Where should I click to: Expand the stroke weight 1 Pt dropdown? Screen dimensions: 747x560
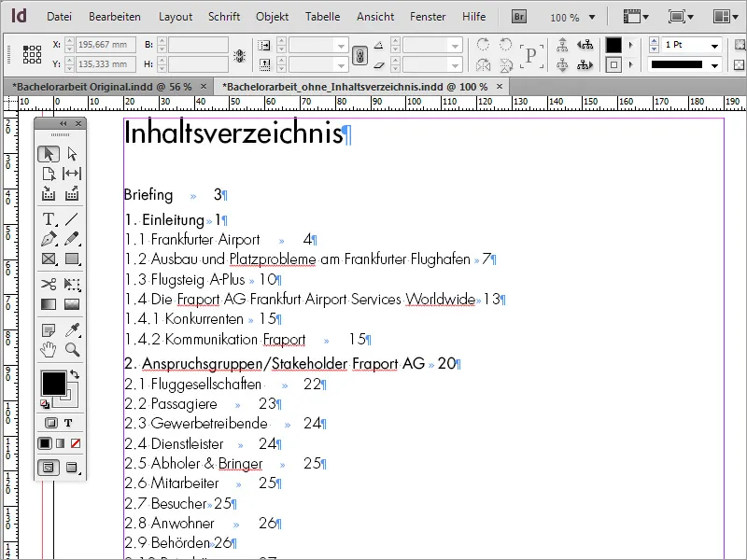tap(714, 46)
